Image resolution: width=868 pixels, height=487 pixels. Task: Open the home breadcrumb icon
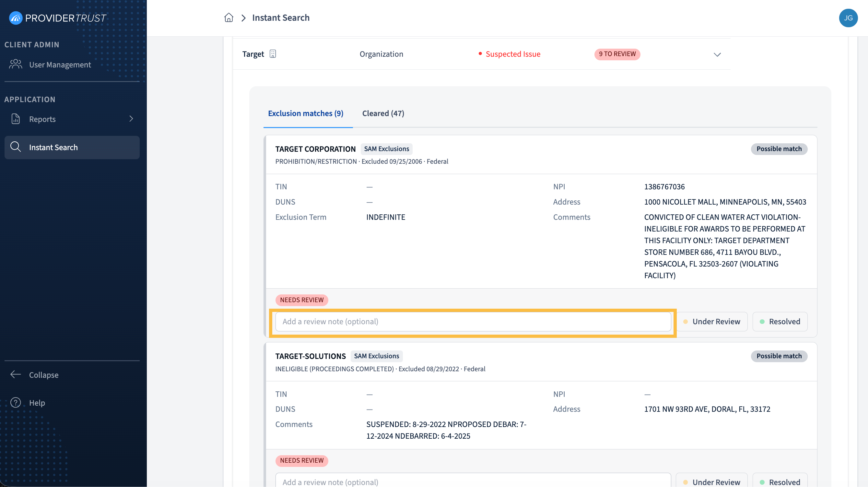[x=229, y=18]
